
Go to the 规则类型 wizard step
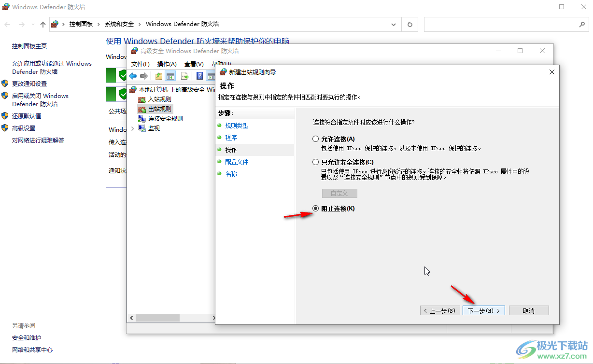pos(237,126)
